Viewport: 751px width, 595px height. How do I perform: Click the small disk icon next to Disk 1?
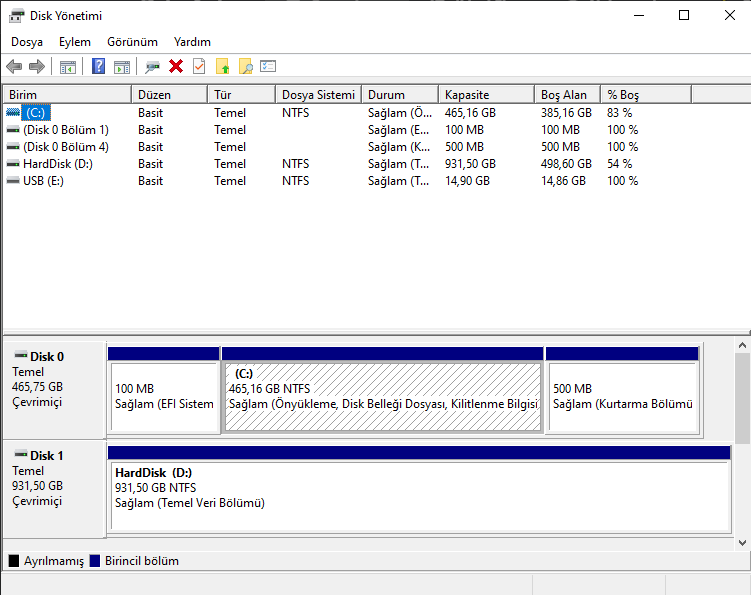coord(21,454)
